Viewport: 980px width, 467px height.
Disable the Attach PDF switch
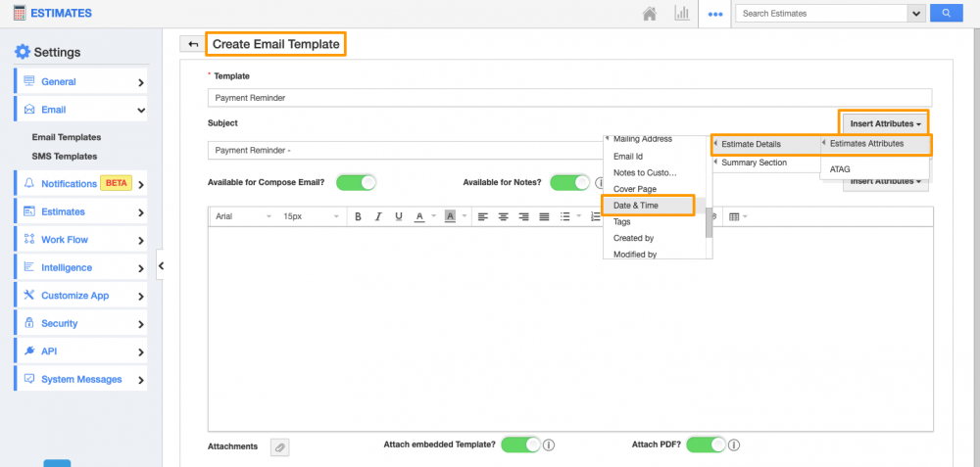click(705, 444)
